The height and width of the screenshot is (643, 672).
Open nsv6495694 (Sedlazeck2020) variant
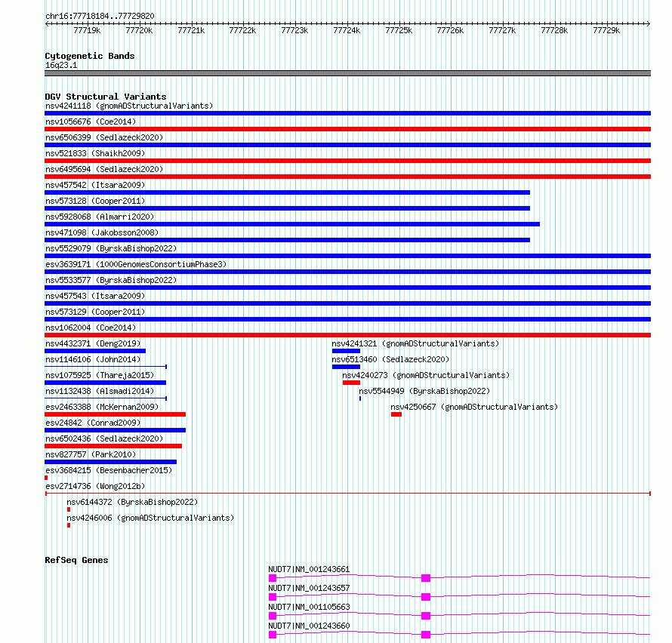coord(104,169)
